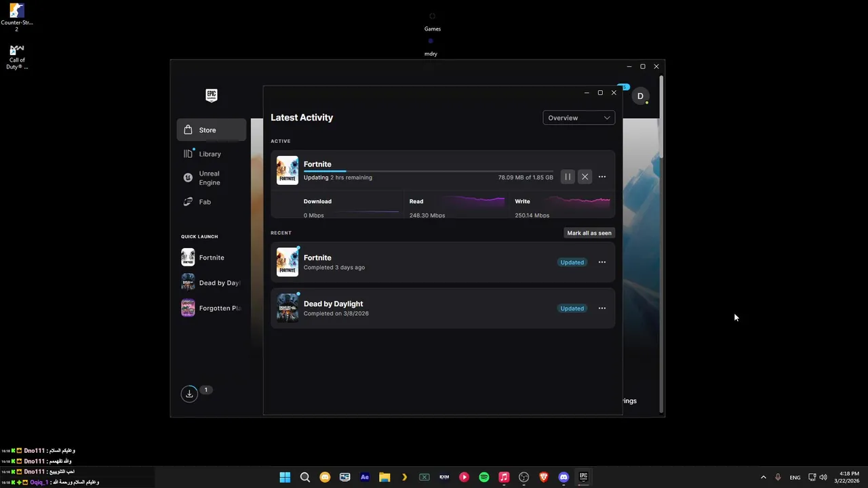Click the Epic Games logo
Image resolution: width=868 pixels, height=488 pixels.
point(212,96)
